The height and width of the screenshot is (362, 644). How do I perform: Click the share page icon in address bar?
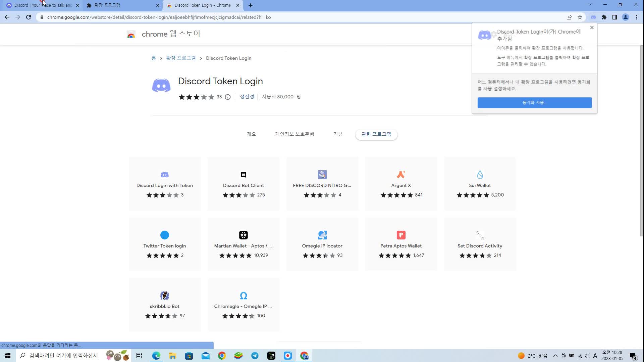click(x=569, y=17)
